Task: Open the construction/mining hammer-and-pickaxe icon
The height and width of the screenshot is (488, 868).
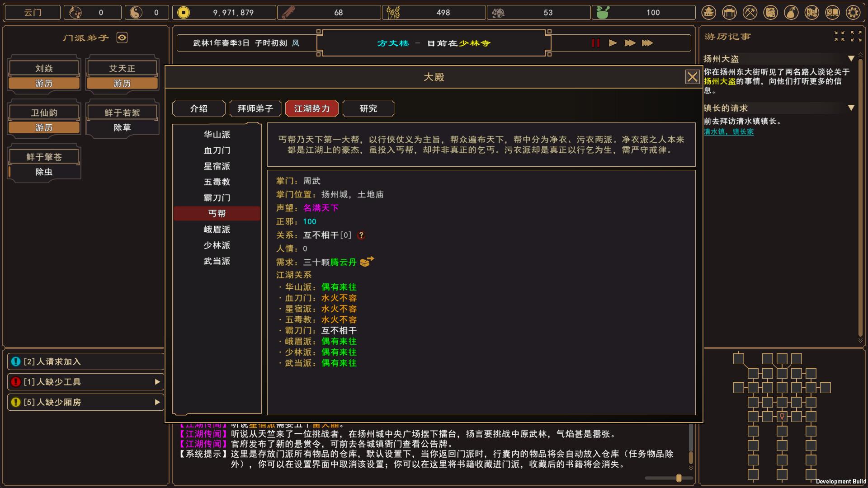Action: [x=750, y=12]
